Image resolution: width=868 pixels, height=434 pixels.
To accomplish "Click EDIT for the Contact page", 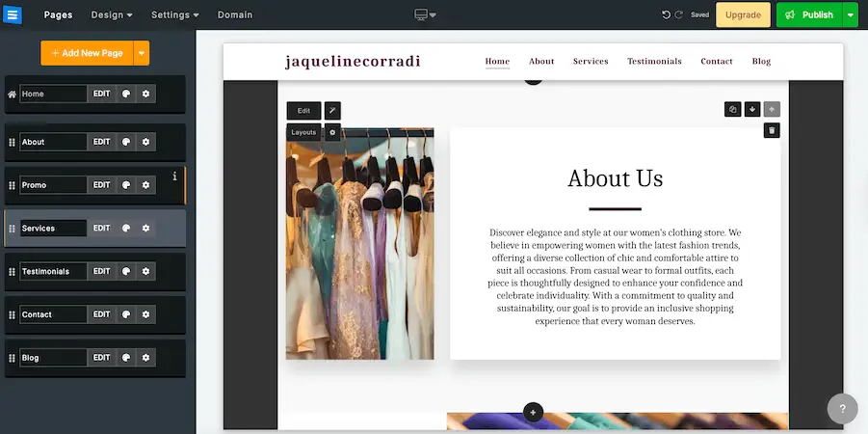I will tap(101, 314).
